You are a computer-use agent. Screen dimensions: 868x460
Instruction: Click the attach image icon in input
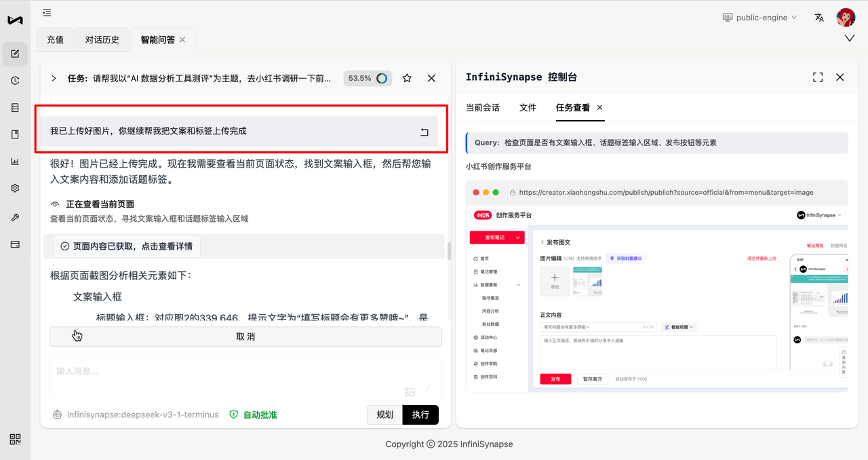(410, 391)
